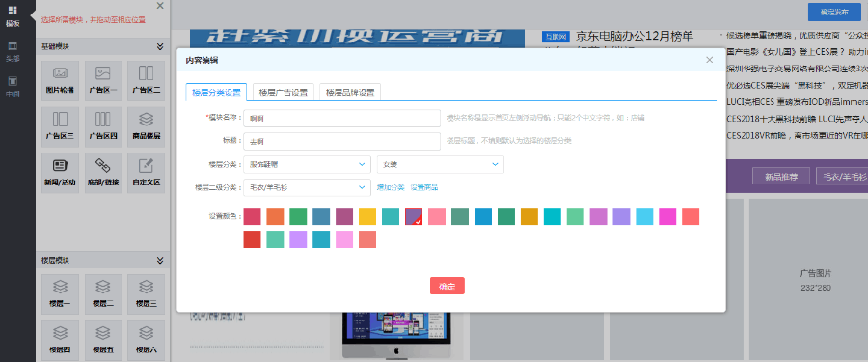This screenshot has width=868, height=362.
Task: Select the 楼层六 floor module
Action: tap(147, 341)
